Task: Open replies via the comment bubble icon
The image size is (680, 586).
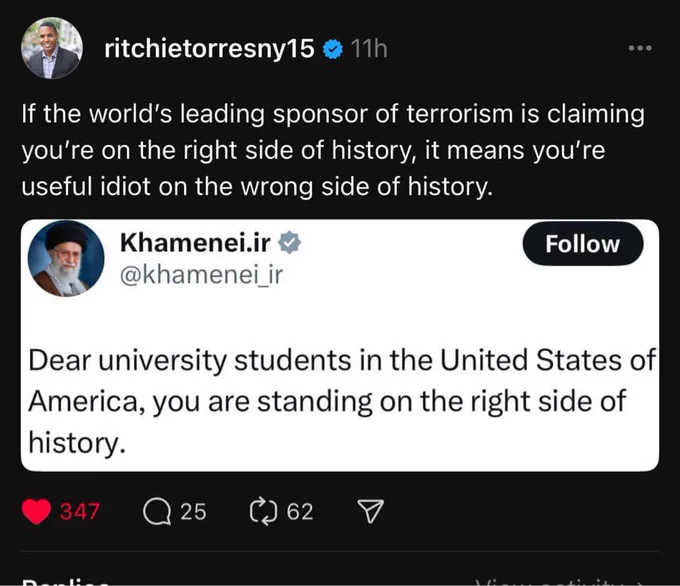Action: point(157,512)
